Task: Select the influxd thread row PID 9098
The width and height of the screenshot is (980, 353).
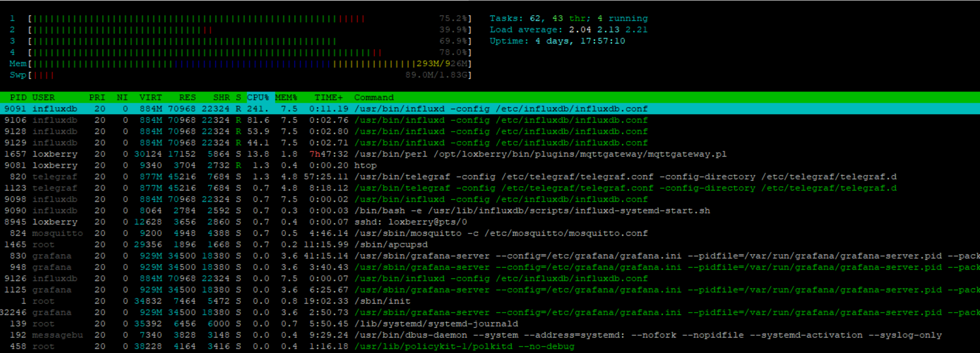Action: [x=490, y=199]
